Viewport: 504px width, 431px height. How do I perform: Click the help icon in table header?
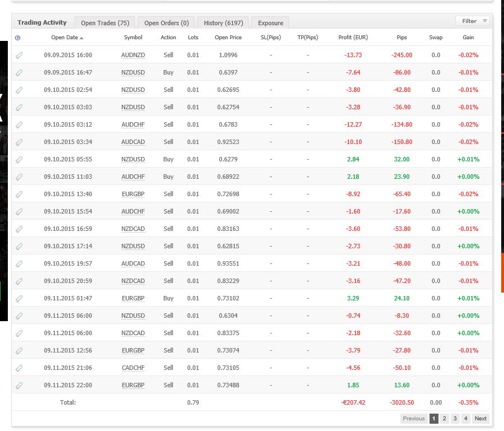[18, 38]
